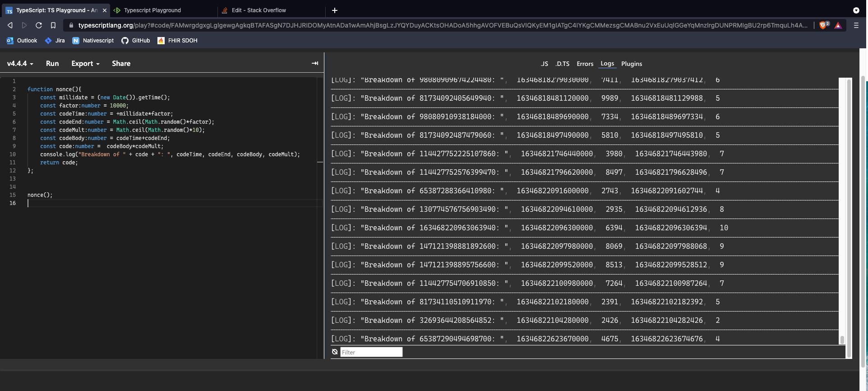The image size is (868, 391).
Task: Click log entry for 163468220963063940
Action: [x=584, y=228]
